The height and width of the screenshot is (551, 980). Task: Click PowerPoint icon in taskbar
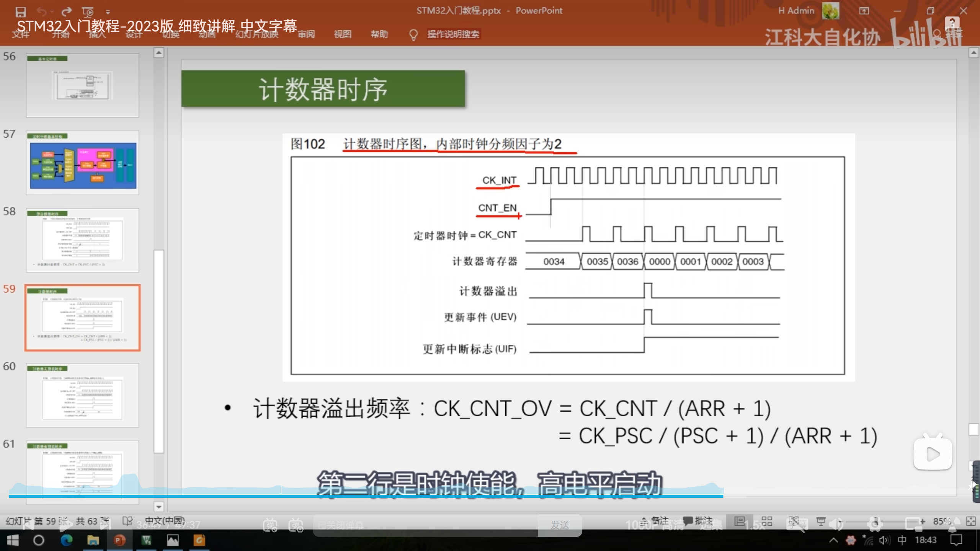pos(119,540)
